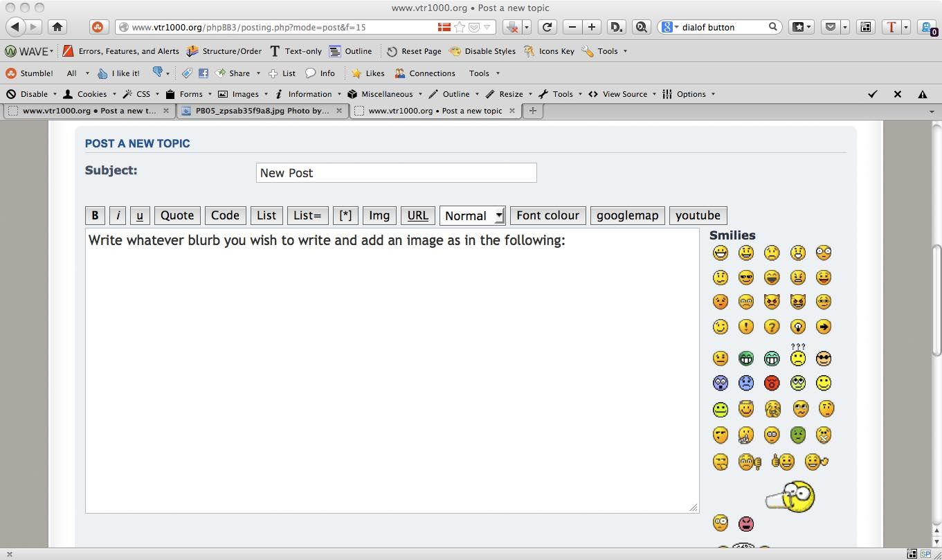
Task: Insert a youtube BBCode tag
Action: tap(698, 215)
